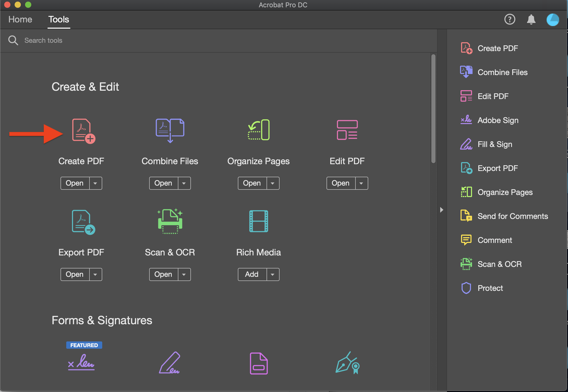This screenshot has width=568, height=392.
Task: Click the FEATURED badge above Adobe Sign
Action: pos(84,345)
